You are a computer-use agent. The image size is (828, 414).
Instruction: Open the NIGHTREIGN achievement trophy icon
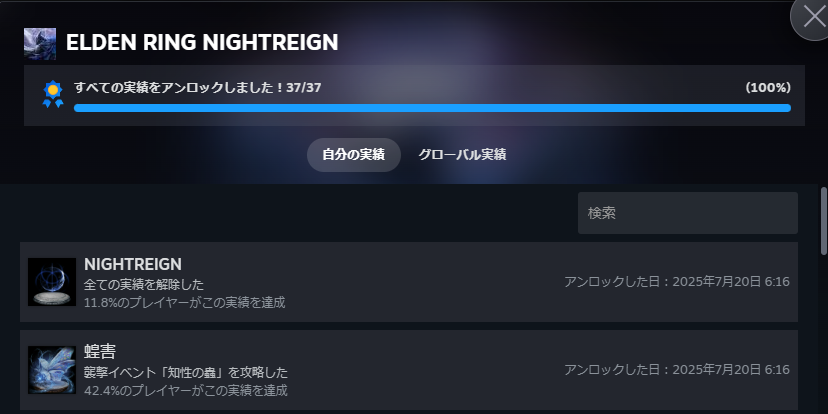click(52, 281)
